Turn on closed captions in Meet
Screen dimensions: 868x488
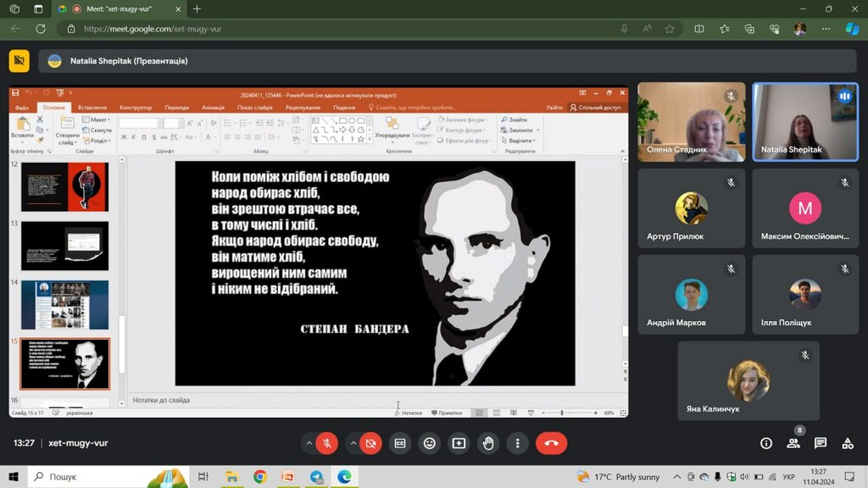click(x=399, y=443)
